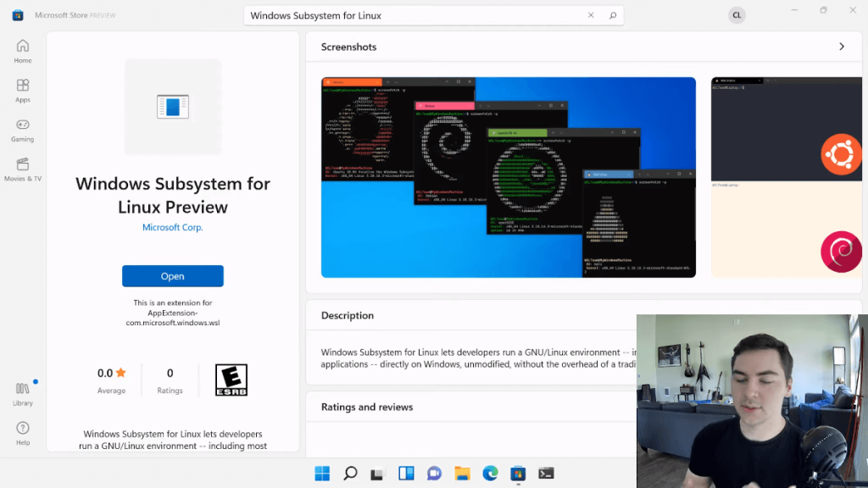Image resolution: width=868 pixels, height=488 pixels.
Task: Go to Home in the sidebar
Action: 23,51
